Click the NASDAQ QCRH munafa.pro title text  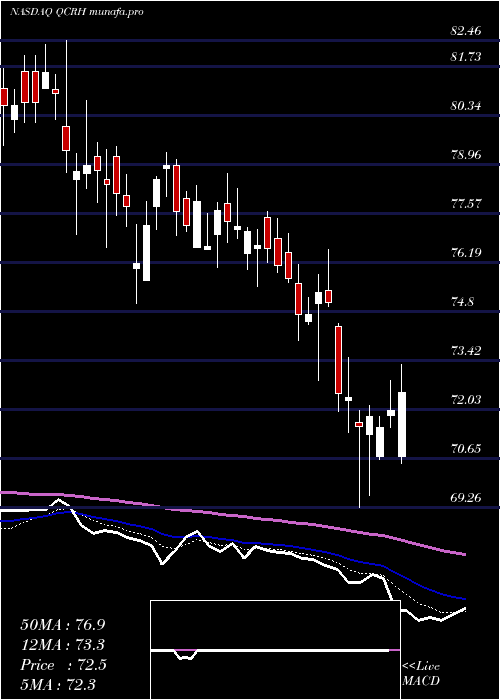(x=77, y=12)
